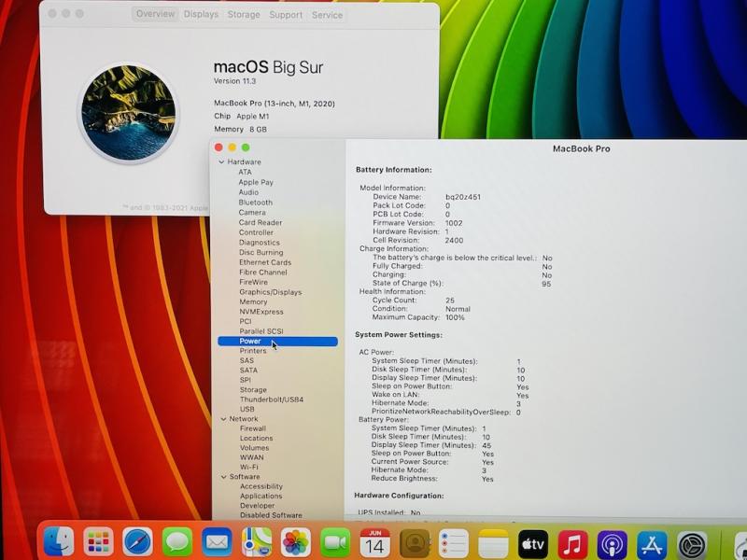Open Maps app in the Dock
747x560 pixels.
click(x=256, y=542)
